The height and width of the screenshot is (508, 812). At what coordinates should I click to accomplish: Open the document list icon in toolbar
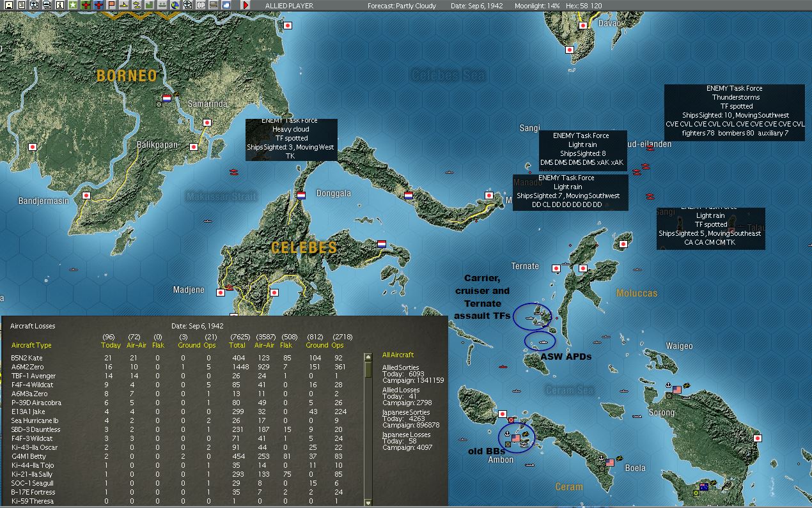(x=22, y=5)
